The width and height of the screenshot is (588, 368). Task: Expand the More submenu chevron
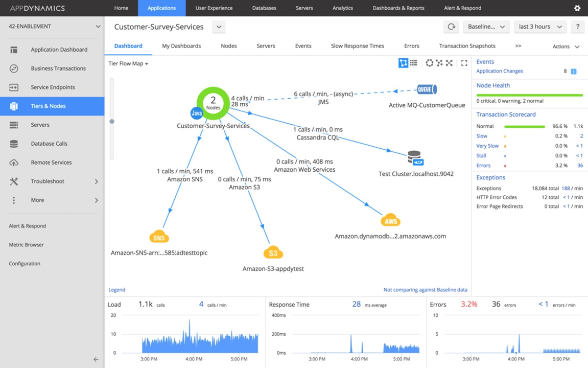click(97, 200)
